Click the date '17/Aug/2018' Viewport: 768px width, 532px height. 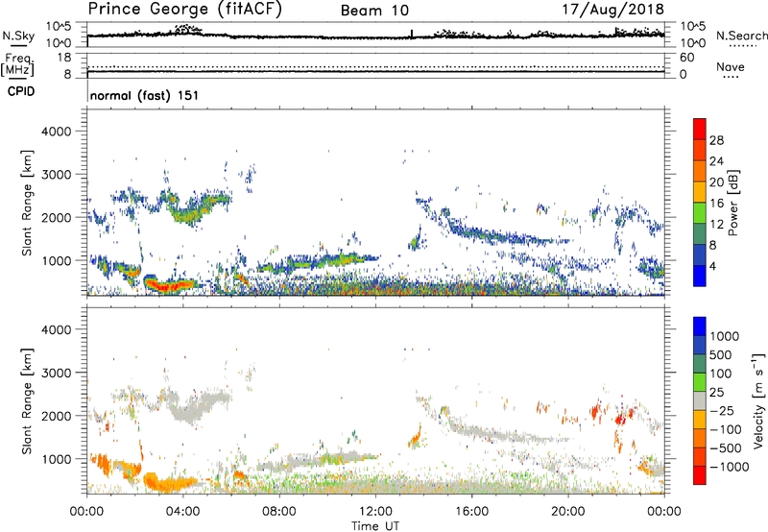click(x=612, y=10)
